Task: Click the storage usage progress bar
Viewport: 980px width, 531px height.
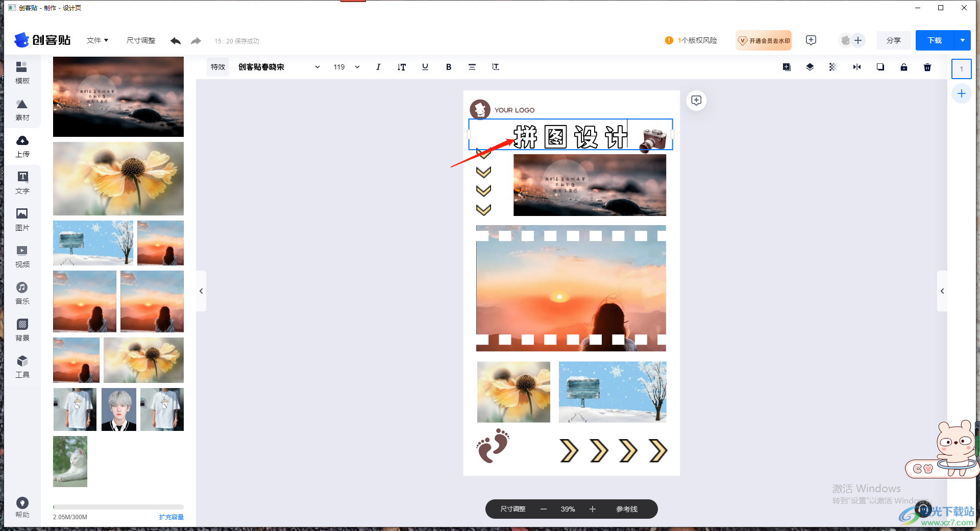Action: click(118, 507)
